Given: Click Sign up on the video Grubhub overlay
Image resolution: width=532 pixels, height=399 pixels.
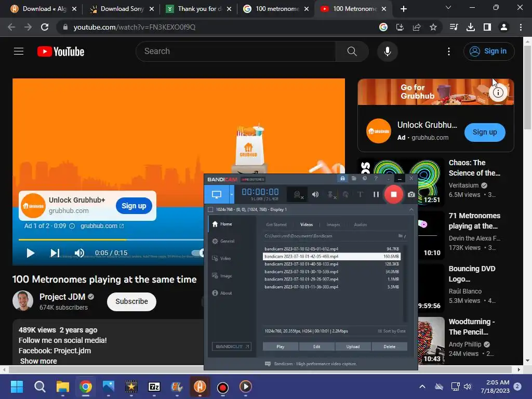Looking at the screenshot, I should click(134, 206).
